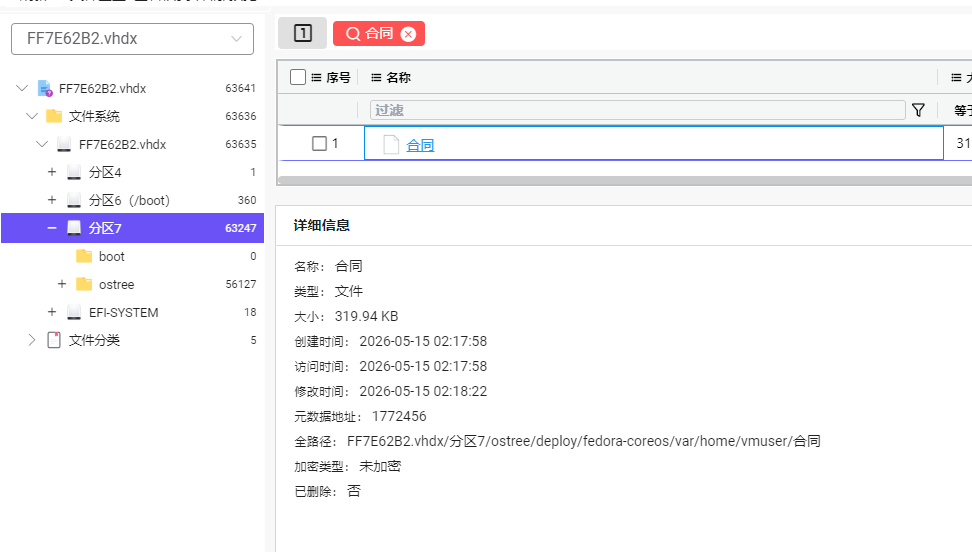Click the funnel filter icon in 名称 column

click(x=919, y=110)
